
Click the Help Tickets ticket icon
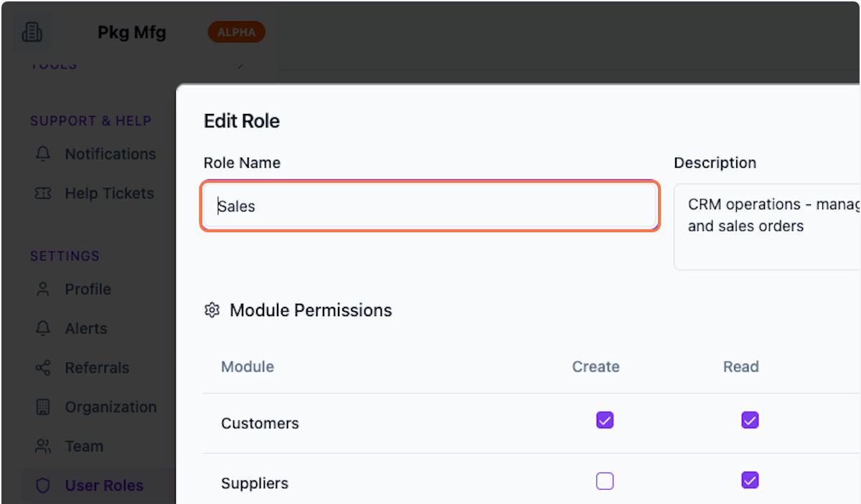[x=42, y=193]
